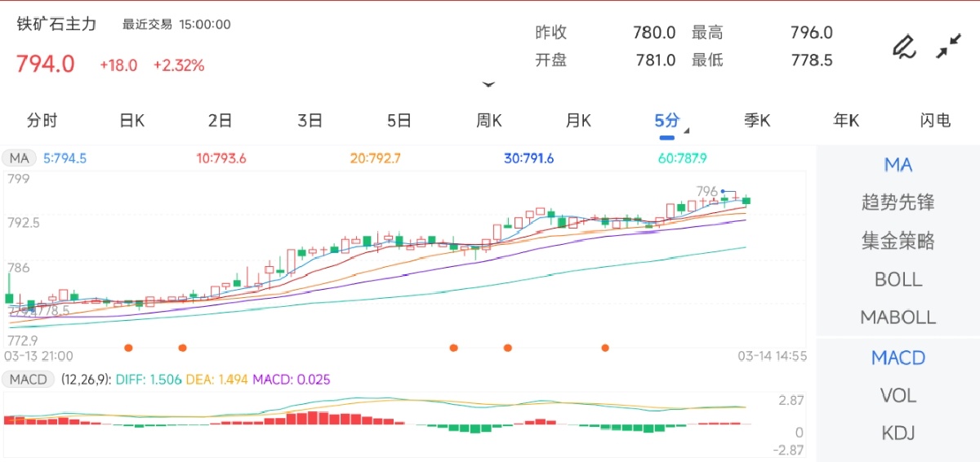The height and width of the screenshot is (462, 980).
Task: Click the MA20 value 20:792.7
Action: (376, 158)
